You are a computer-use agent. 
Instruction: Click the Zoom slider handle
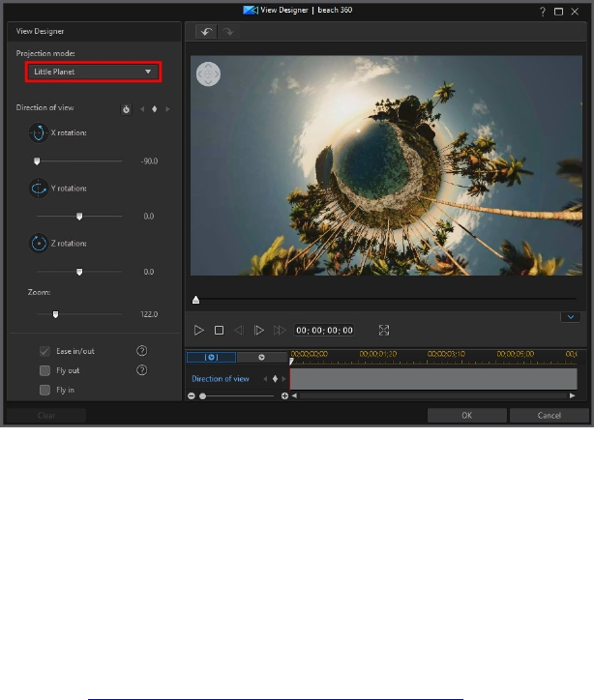coord(55,315)
